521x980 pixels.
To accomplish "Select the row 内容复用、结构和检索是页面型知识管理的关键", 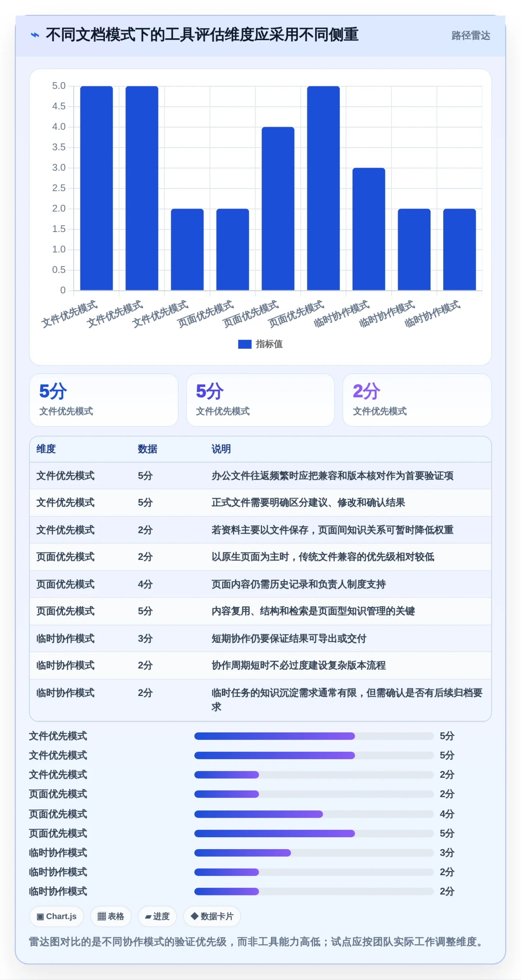I will 260,611.
